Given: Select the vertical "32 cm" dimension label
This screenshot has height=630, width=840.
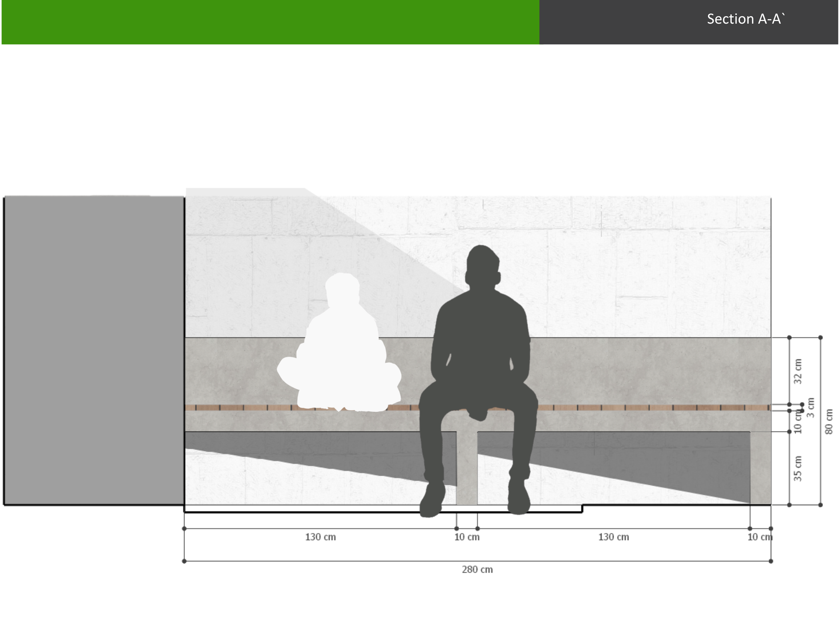Looking at the screenshot, I should coord(798,371).
